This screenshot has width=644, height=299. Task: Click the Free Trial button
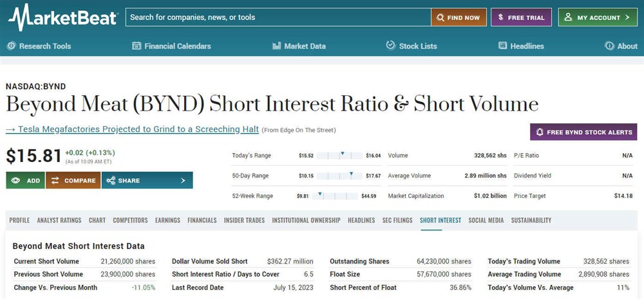click(521, 17)
